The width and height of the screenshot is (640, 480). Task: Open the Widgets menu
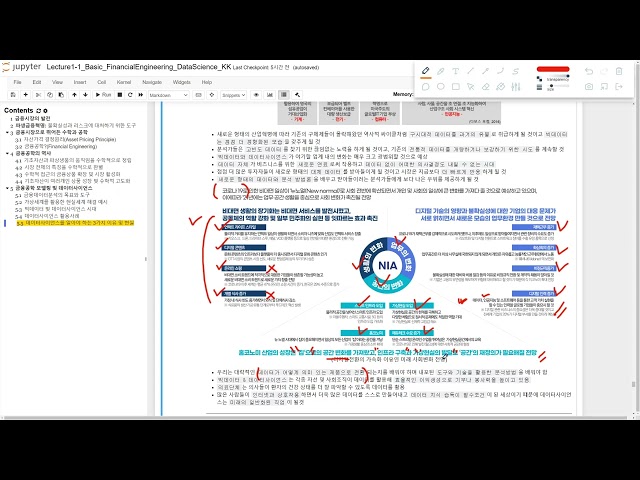(x=182, y=82)
